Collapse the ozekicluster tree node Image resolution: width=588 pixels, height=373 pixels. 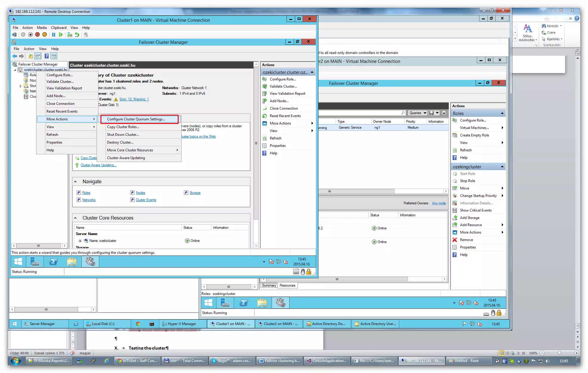(x=15, y=70)
